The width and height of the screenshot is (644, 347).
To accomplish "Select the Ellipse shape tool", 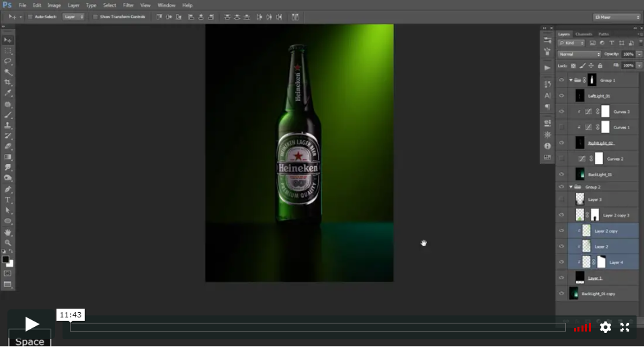I will (8, 221).
